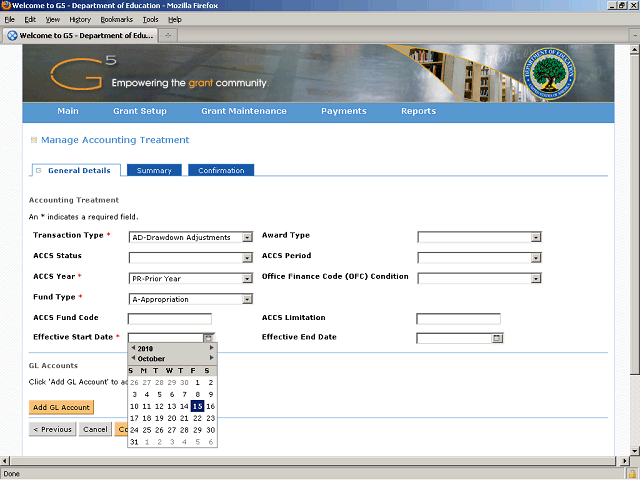Switch to General Details tab
The height and width of the screenshot is (480, 640).
tap(76, 170)
